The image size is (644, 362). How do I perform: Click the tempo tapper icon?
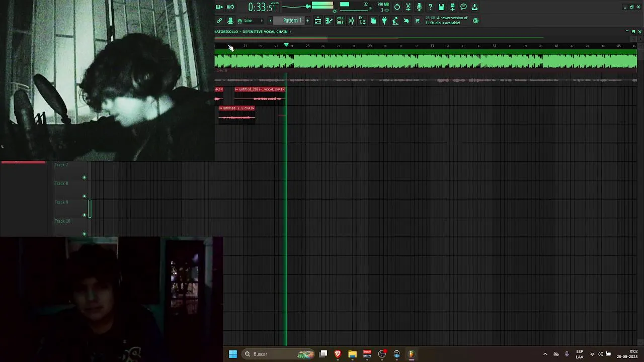[395, 21]
